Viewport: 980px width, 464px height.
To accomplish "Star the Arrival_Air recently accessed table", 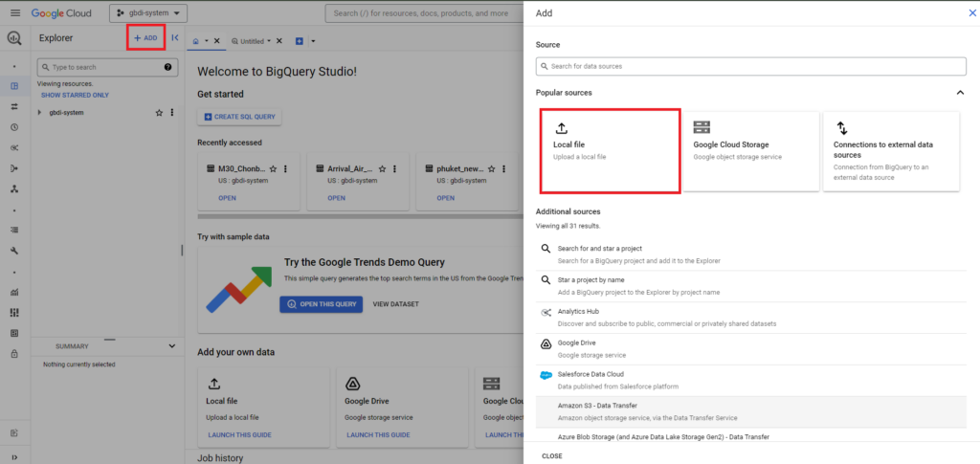I will (383, 168).
